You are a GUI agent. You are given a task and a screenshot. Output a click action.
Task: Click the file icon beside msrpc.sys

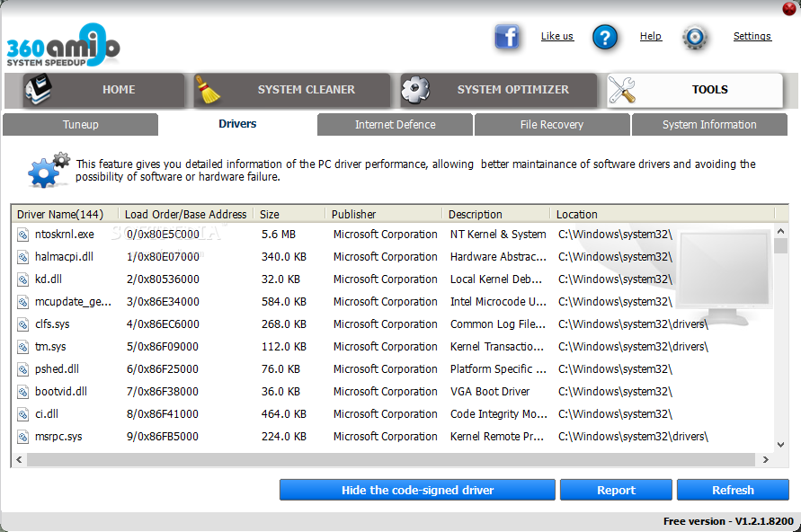pyautogui.click(x=23, y=437)
